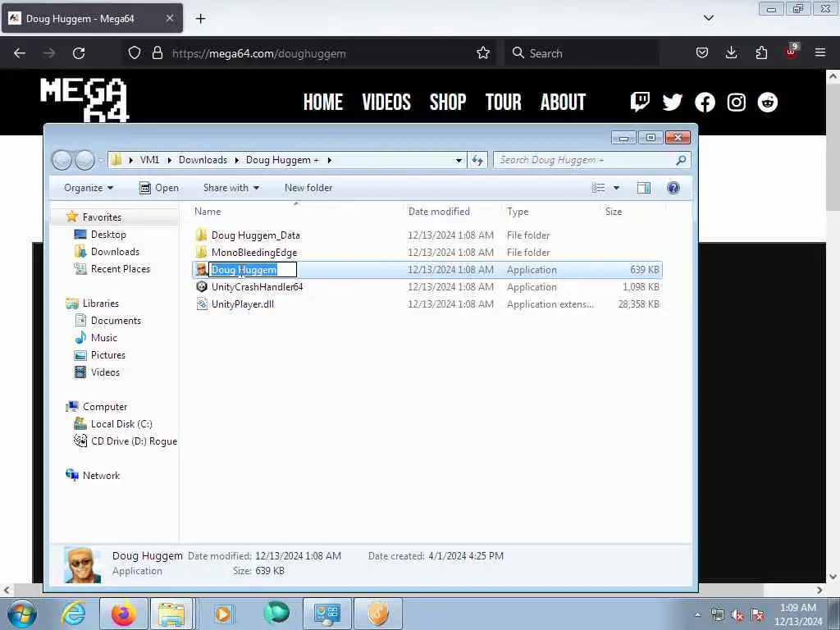
Task: Open the ABOUT menu item
Action: (563, 102)
